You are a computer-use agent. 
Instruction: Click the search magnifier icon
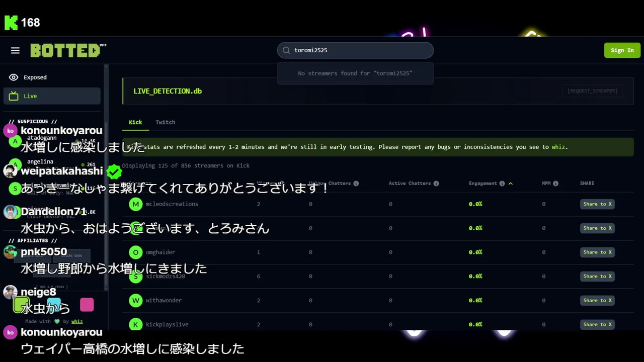286,50
